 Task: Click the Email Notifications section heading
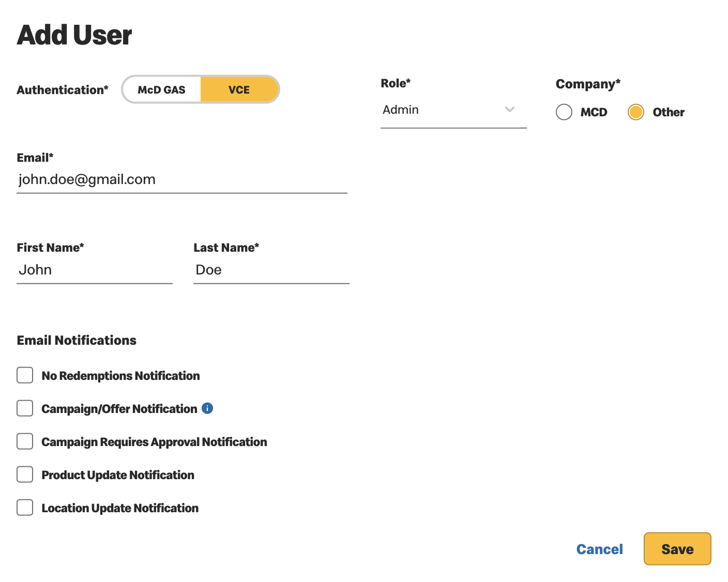77,340
